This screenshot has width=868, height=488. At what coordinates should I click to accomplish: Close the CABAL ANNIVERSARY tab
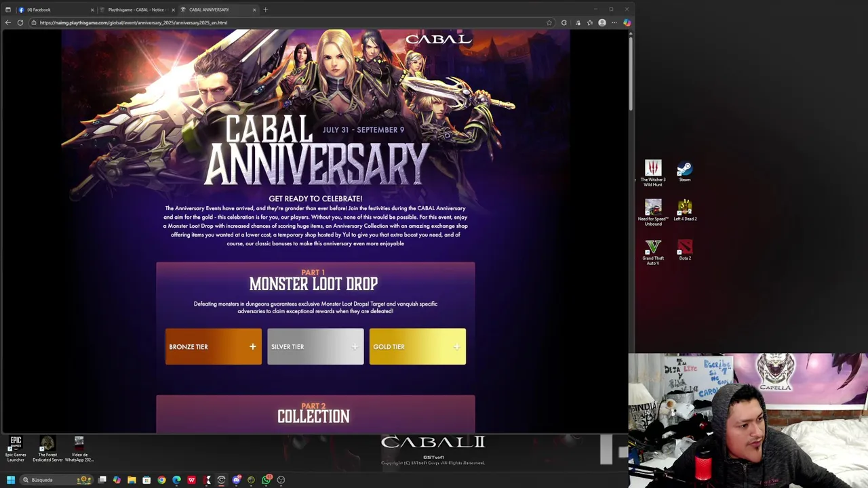[254, 9]
